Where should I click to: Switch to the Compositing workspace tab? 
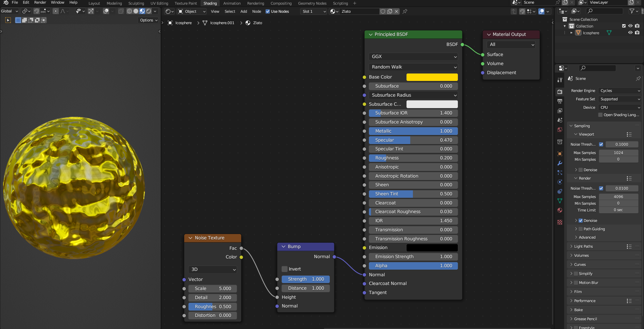[x=281, y=3]
